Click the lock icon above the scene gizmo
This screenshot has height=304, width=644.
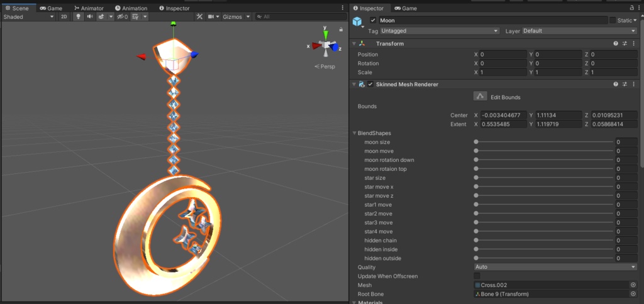coord(341,30)
